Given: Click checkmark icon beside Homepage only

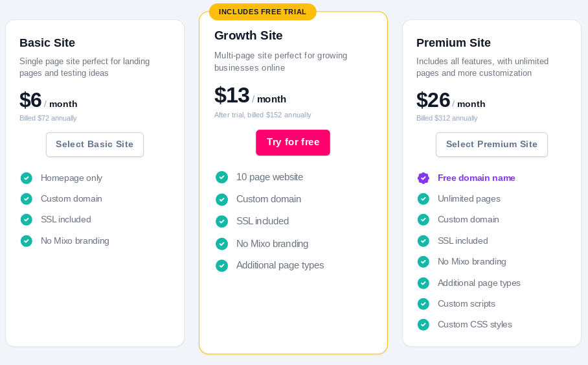Looking at the screenshot, I should pos(27,178).
